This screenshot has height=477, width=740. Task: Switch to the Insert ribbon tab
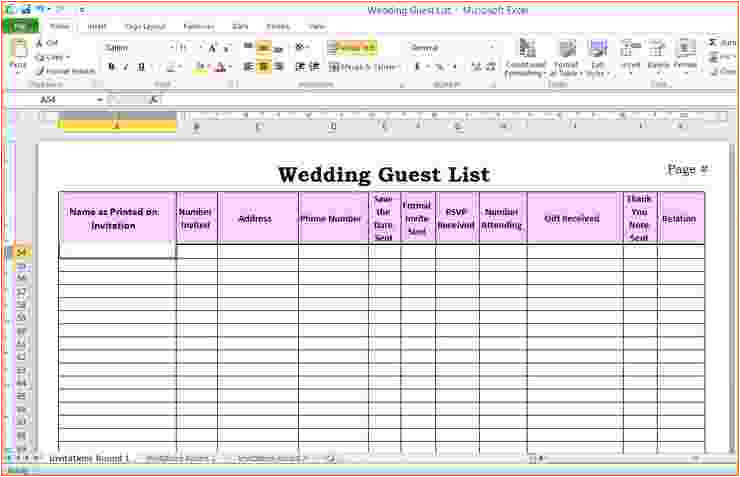(x=97, y=26)
